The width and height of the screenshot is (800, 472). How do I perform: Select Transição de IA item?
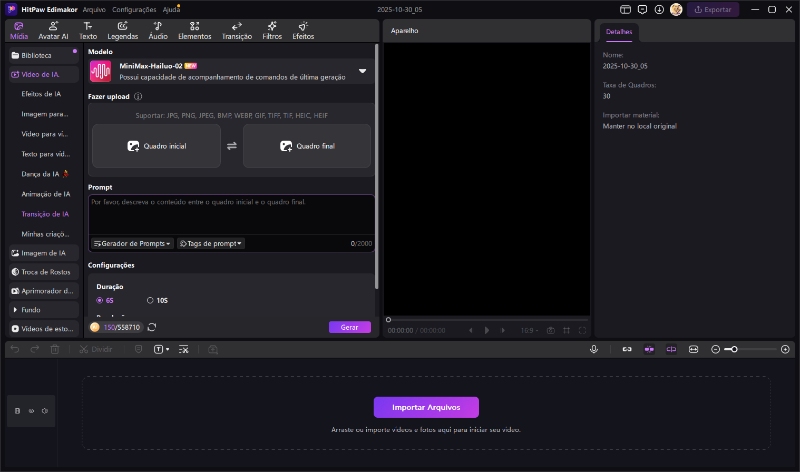click(x=45, y=214)
